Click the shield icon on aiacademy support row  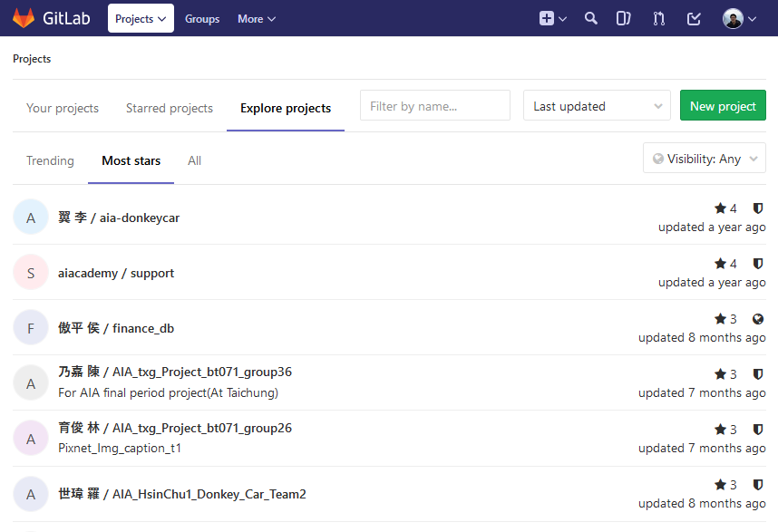click(x=758, y=264)
